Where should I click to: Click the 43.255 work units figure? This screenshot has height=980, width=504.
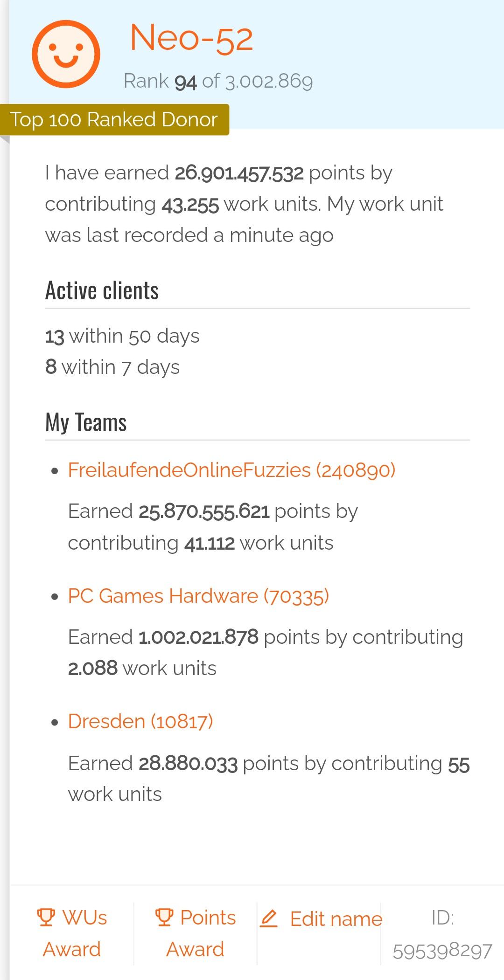[190, 205]
